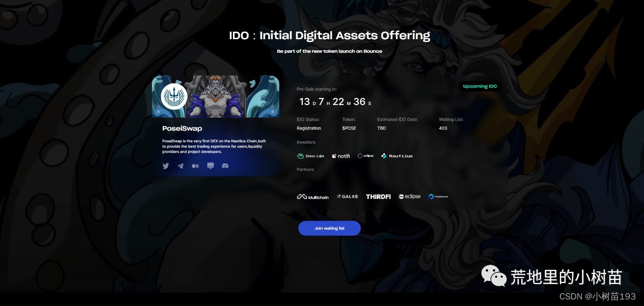This screenshot has width=644, height=306.
Task: Click the Join waiting list button
Action: tap(330, 228)
